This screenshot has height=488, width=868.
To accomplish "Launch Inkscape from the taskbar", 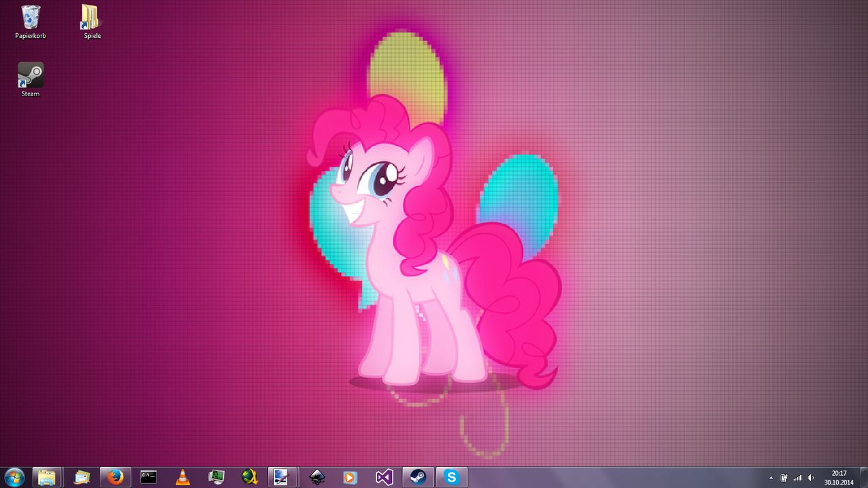I will click(x=317, y=477).
